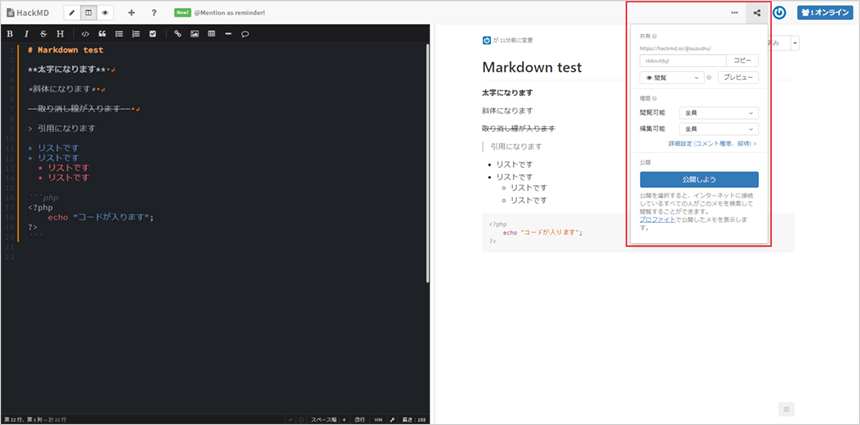Open 詳細設定 advanced settings link
This screenshot has width=860, height=425.
tap(712, 144)
